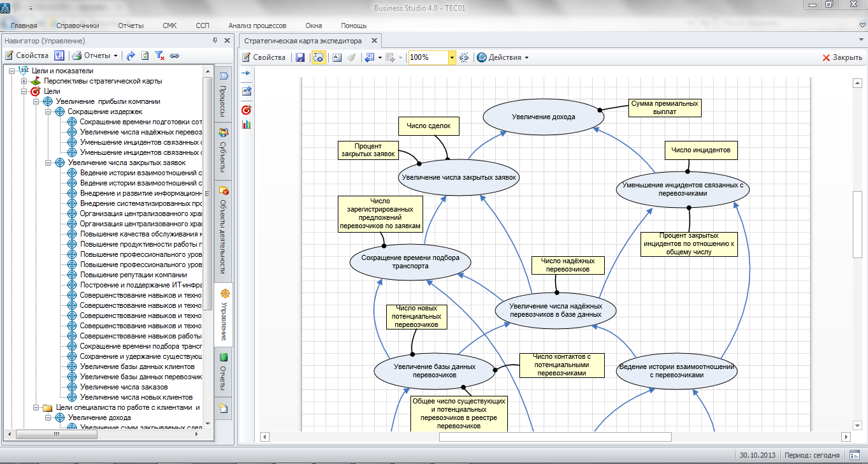The height and width of the screenshot is (464, 868).
Task: Toggle the Navigator panel pin
Action: tap(215, 41)
